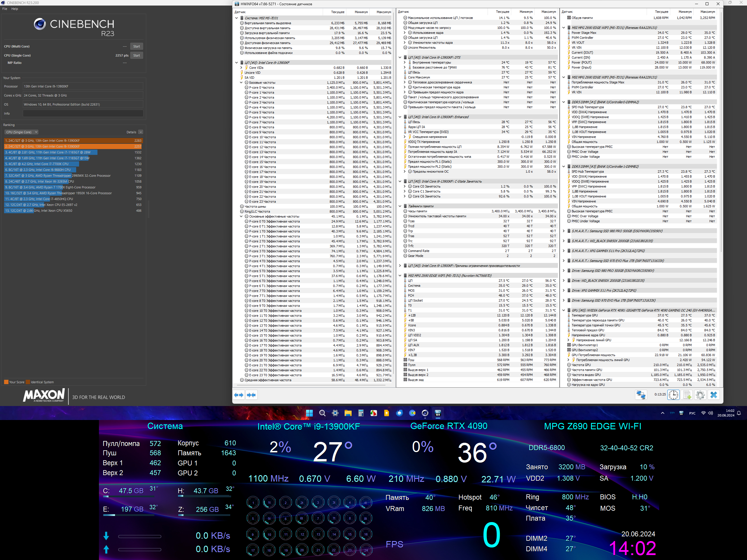Toggle the Details option in Ranking
Viewport: 747px width, 560px height.
(140, 132)
